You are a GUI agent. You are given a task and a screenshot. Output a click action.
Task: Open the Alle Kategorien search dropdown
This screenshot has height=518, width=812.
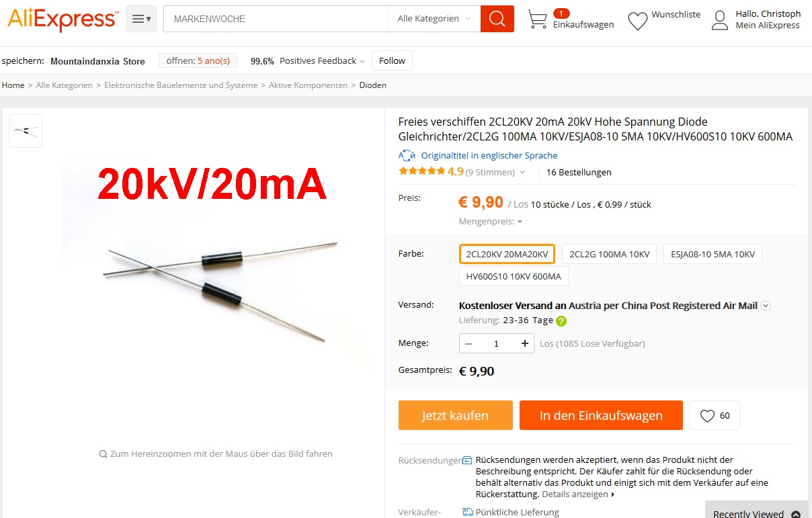coord(434,19)
